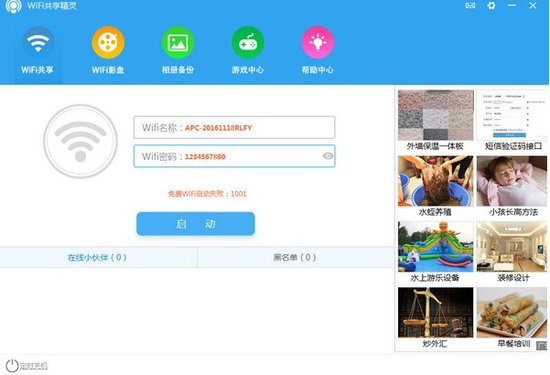Viewport: 550px width, 375px height.
Task: Open the 装修设计 ad thumbnail
Action: [511, 247]
